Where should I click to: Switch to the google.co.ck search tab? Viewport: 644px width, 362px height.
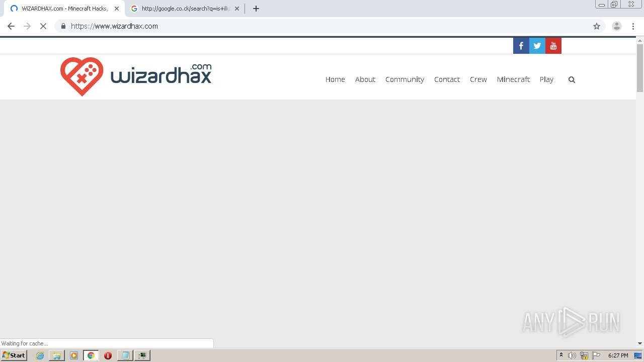click(185, 9)
